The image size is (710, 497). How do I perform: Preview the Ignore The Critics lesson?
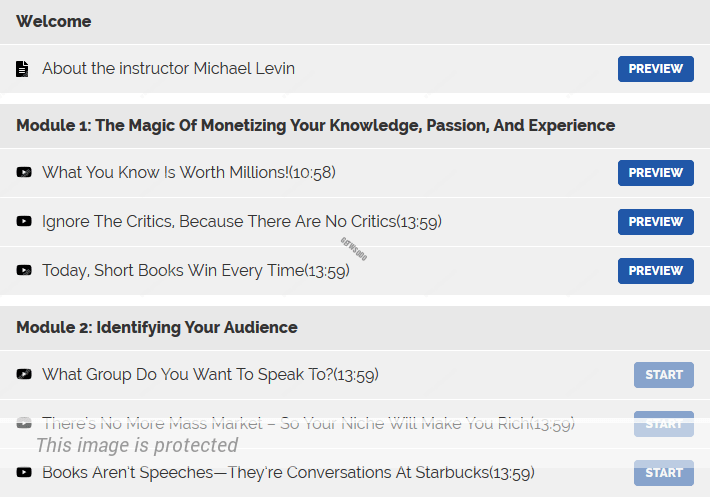tap(655, 222)
